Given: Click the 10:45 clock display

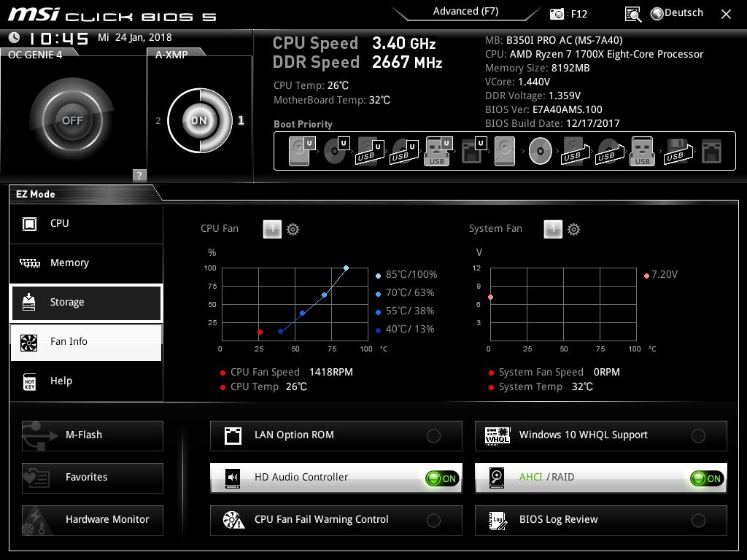Looking at the screenshot, I should click(58, 38).
